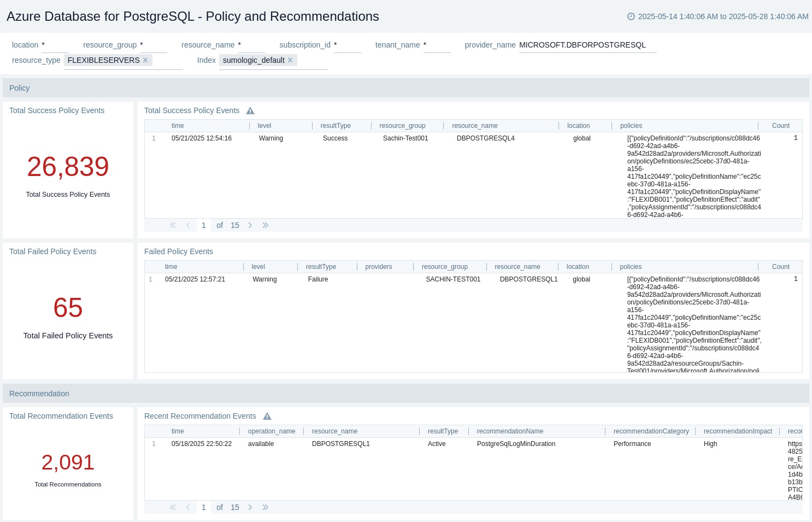Go to last page of Success Policy Events table
The height and width of the screenshot is (522, 812).
[x=266, y=225]
